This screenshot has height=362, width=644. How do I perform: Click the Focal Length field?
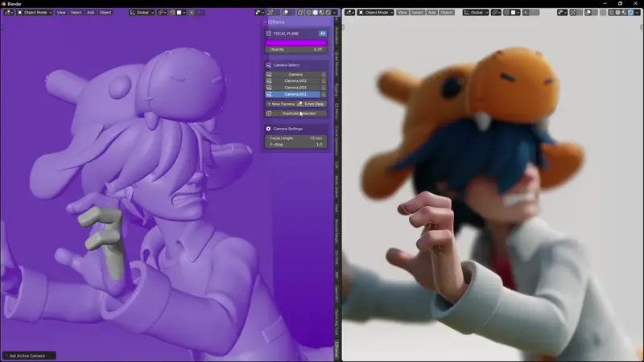[296, 138]
